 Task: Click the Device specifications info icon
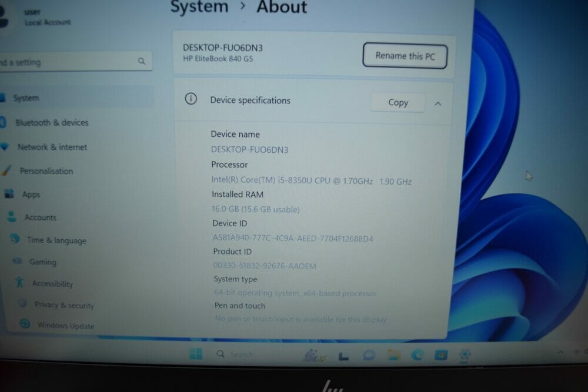point(191,99)
